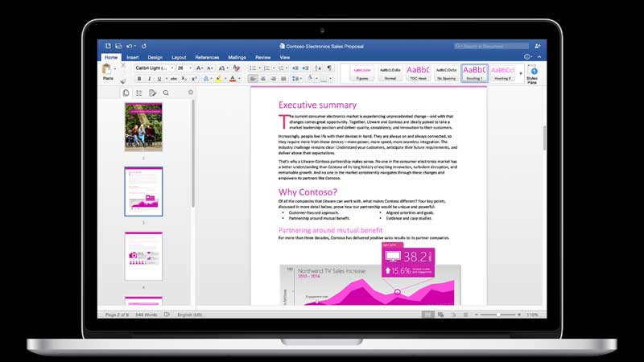644x362 pixels.
Task: Open the font name dropdown
Action: point(172,68)
